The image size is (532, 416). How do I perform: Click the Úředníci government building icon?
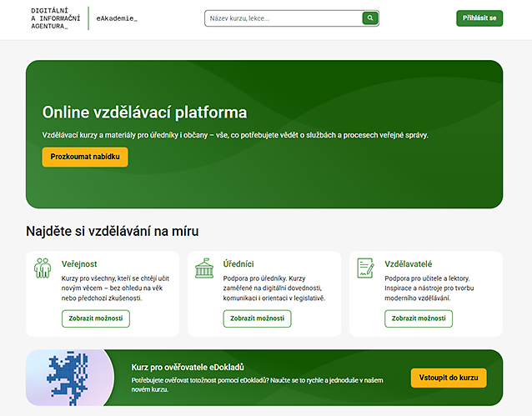click(x=203, y=268)
